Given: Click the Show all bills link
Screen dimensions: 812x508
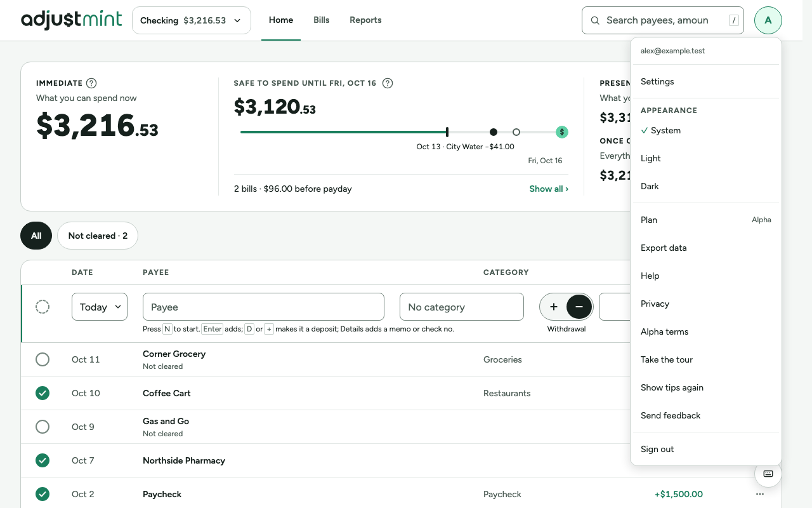Looking at the screenshot, I should pyautogui.click(x=549, y=189).
